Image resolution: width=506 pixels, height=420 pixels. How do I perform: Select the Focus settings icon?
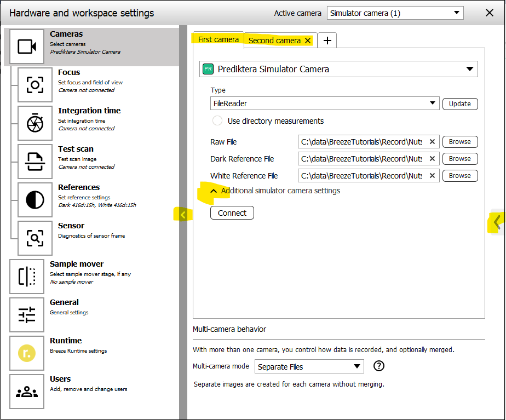(35, 85)
